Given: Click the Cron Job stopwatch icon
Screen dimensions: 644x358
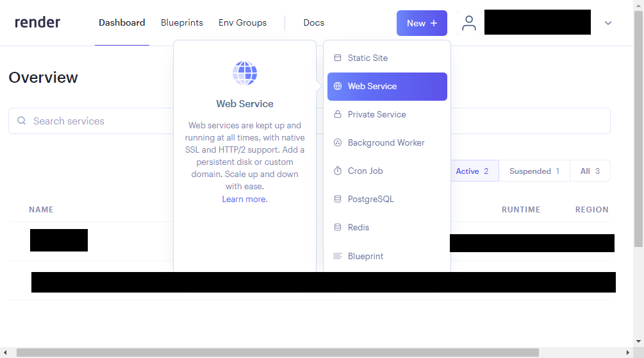Looking at the screenshot, I should [338, 171].
